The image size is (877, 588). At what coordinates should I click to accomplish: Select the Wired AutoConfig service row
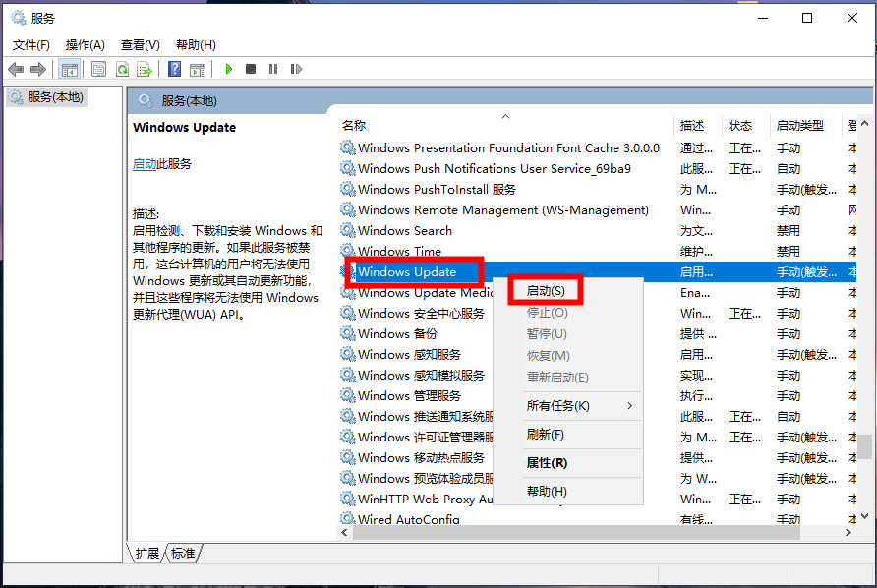coord(598,518)
